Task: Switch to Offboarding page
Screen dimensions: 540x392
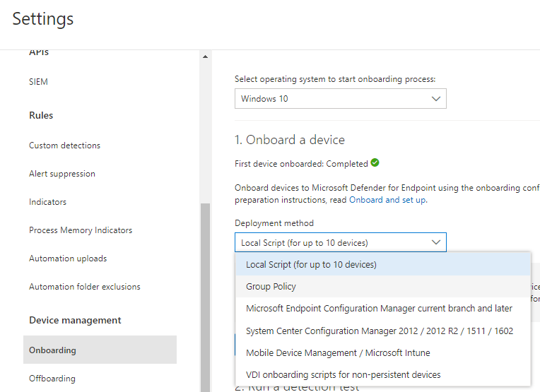Action: coord(52,379)
